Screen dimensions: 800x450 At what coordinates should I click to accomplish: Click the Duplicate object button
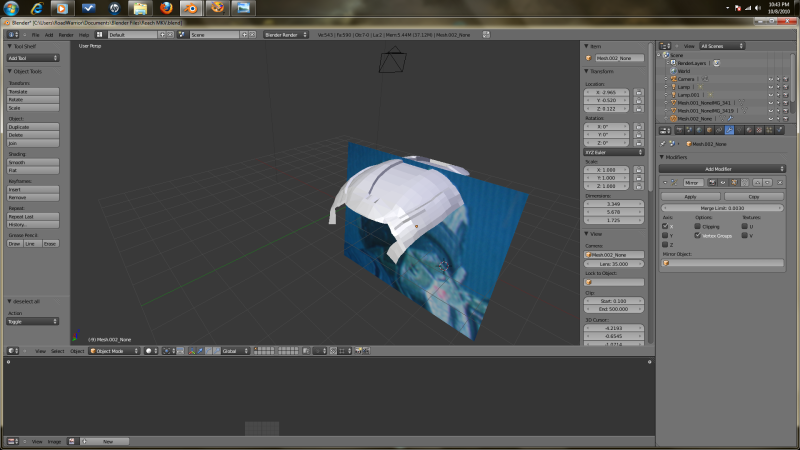coord(33,127)
